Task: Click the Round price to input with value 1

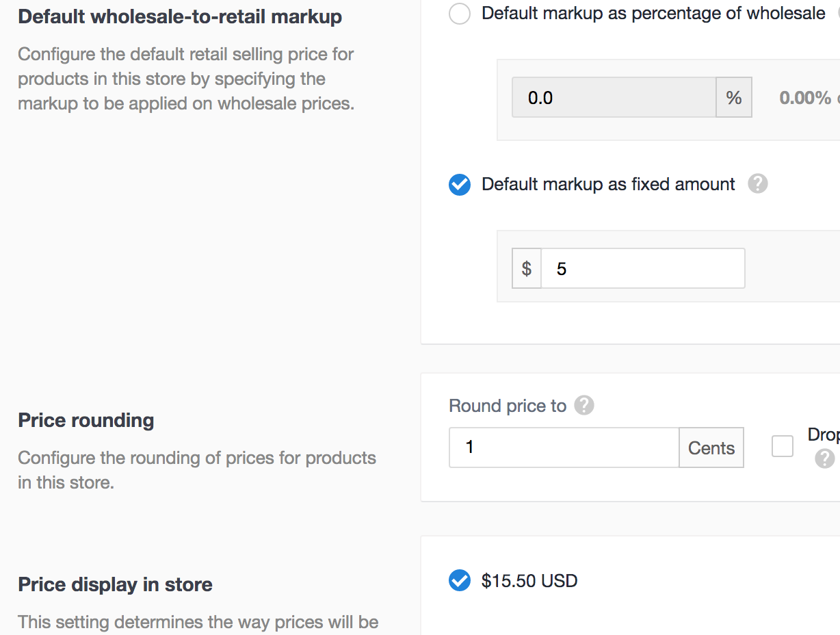Action: point(564,448)
